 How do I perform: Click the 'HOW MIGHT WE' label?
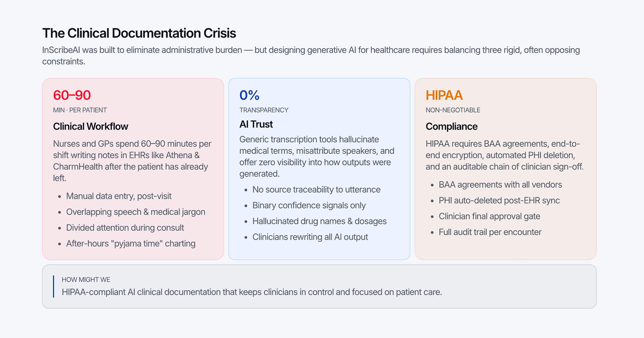coord(86,279)
